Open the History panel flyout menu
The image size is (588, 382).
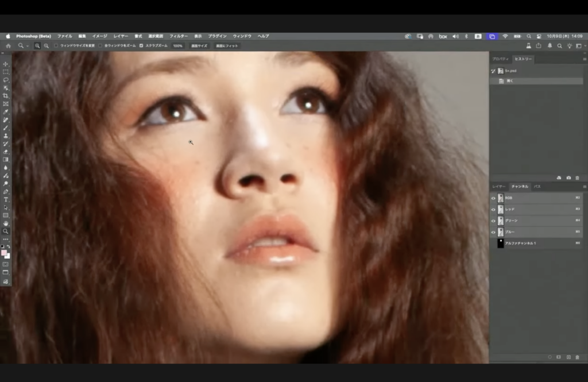point(584,59)
